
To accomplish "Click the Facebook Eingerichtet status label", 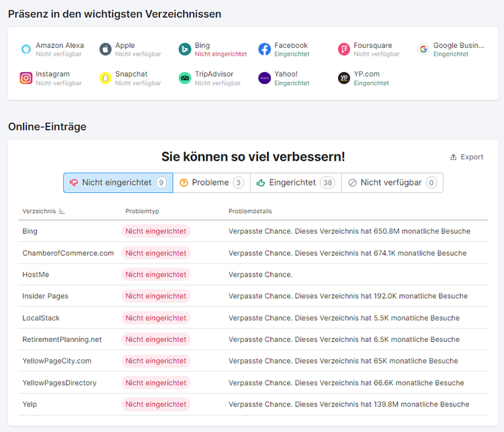I will 292,54.
